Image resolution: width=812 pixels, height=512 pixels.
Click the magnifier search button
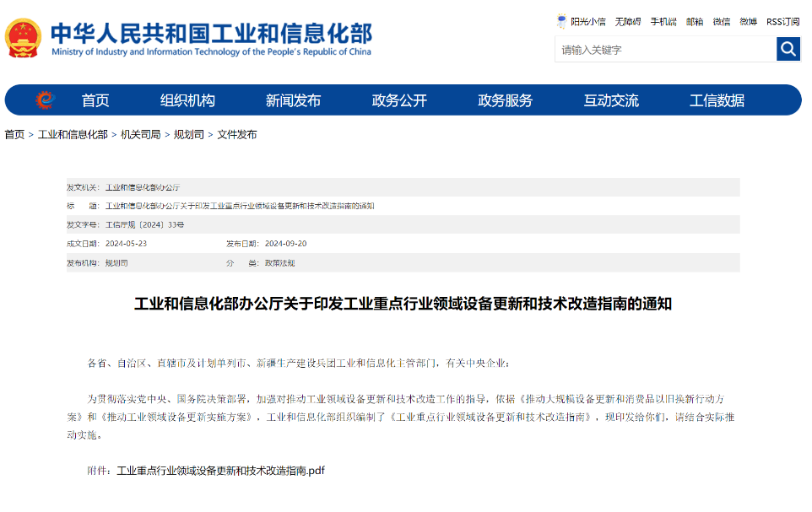(x=788, y=50)
